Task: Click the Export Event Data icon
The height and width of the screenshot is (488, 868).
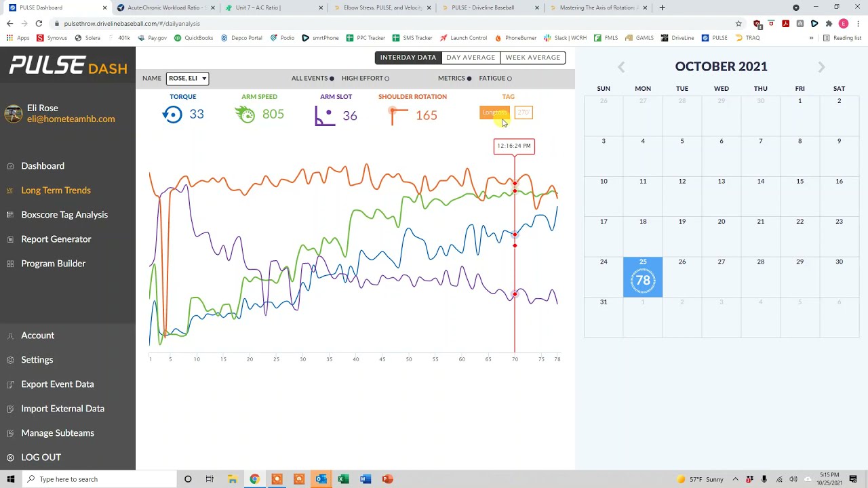Action: tap(10, 384)
